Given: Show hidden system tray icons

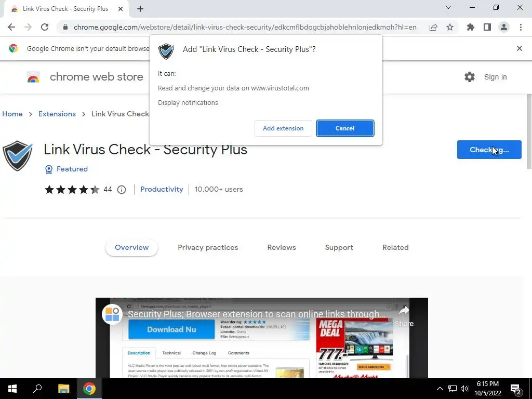Looking at the screenshot, I should 440,389.
